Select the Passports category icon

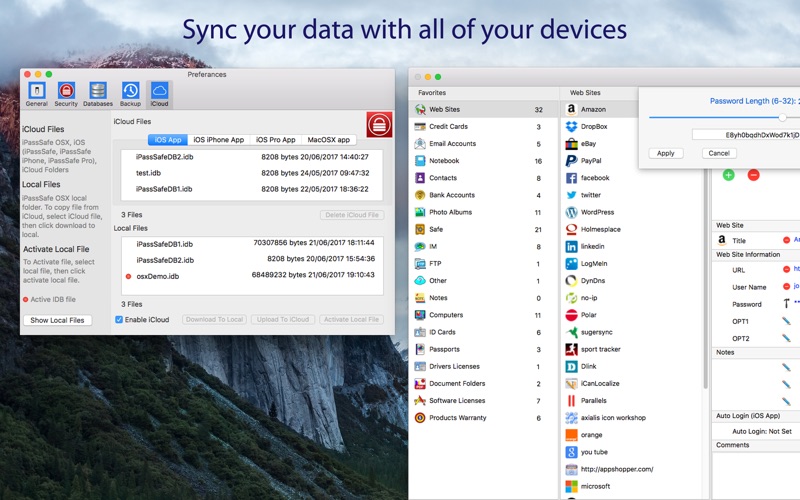[420, 349]
